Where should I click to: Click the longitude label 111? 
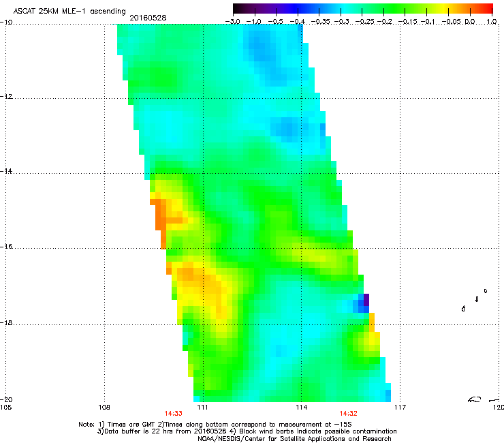(202, 408)
